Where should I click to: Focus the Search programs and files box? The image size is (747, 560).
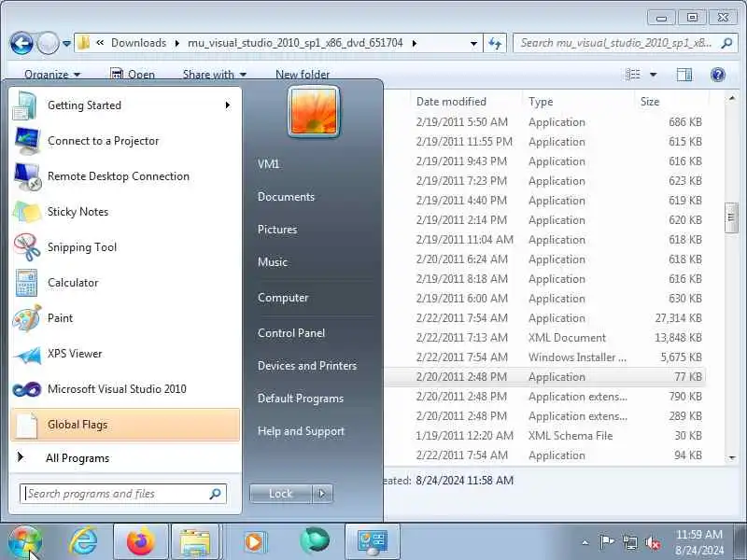(x=123, y=494)
